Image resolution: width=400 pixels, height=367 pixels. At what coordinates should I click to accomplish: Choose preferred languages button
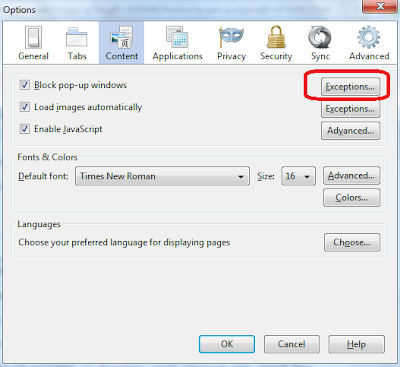352,242
